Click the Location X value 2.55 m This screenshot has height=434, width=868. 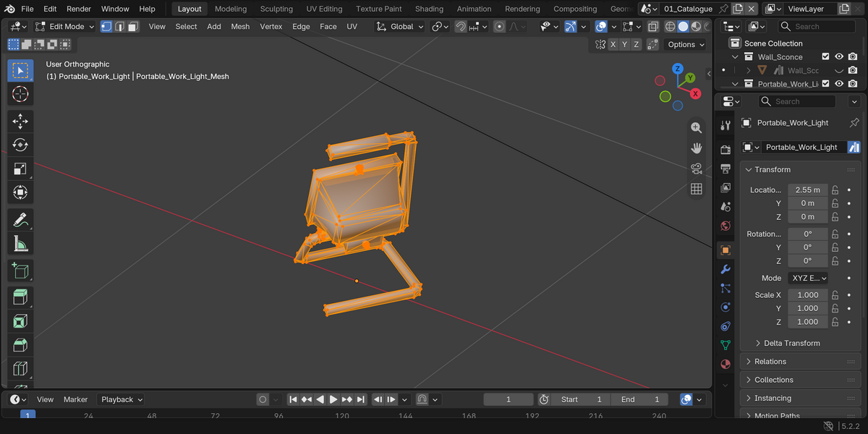pyautogui.click(x=808, y=190)
